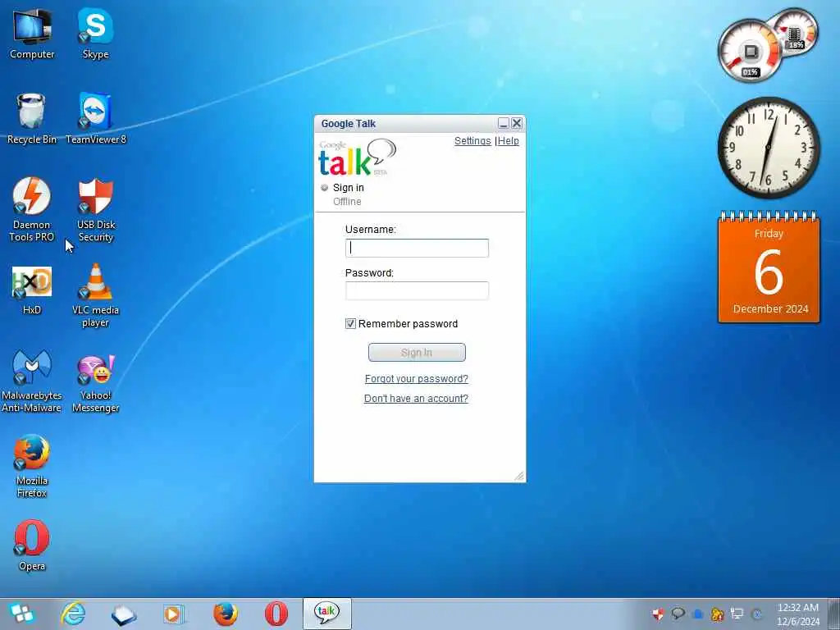Select the VLC media player icon
Image resolution: width=840 pixels, height=630 pixels.
[x=95, y=295]
